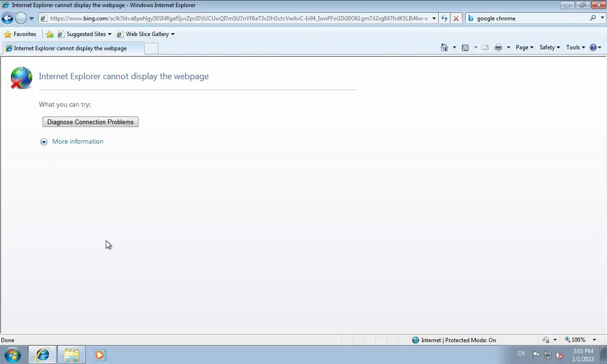607x364 pixels.
Task: Click the Internet Explorer taskbar icon
Action: pos(43,355)
